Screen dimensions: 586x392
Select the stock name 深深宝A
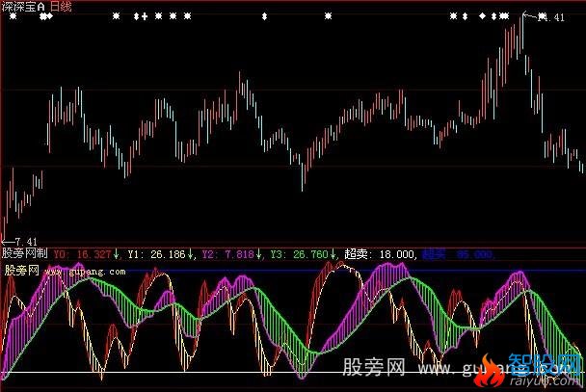pyautogui.click(x=23, y=7)
